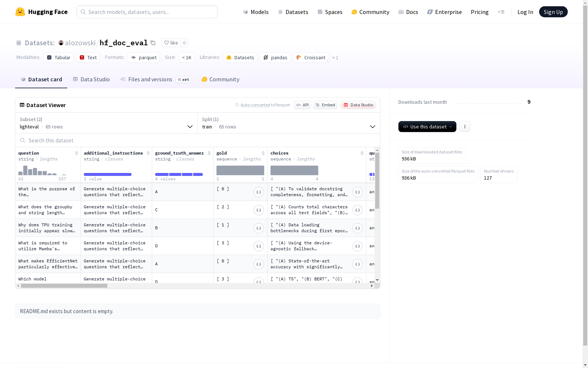Screen dimensions: 588x368
Task: Filter by the Text modality tag
Action: point(88,57)
